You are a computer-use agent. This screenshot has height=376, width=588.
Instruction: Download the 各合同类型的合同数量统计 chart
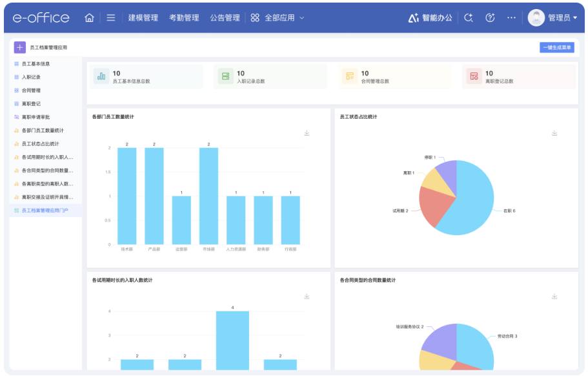554,297
